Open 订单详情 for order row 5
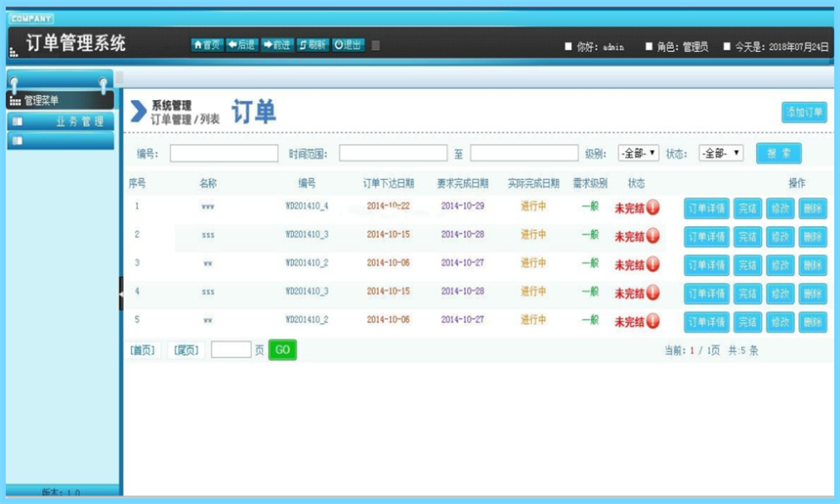Image resolution: width=840 pixels, height=504 pixels. [706, 322]
